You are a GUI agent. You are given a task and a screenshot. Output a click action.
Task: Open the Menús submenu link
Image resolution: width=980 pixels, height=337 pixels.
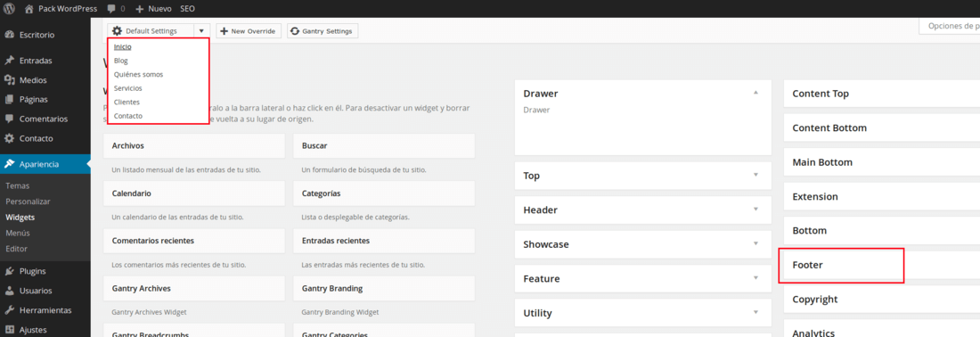(x=18, y=233)
